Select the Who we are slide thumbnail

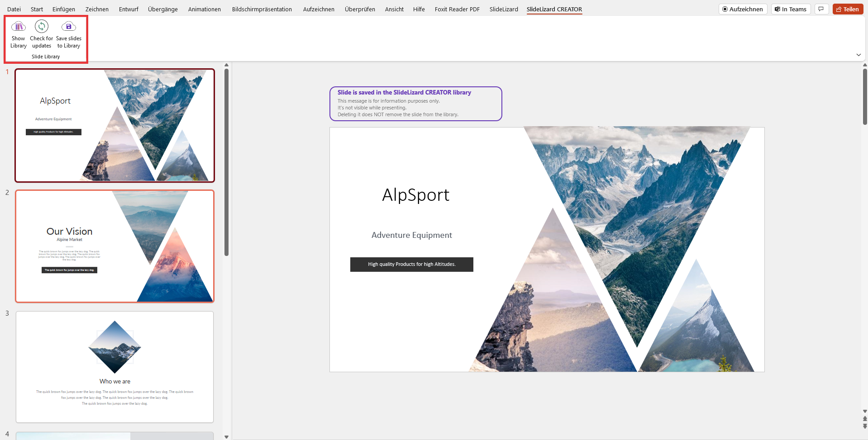[x=114, y=367]
